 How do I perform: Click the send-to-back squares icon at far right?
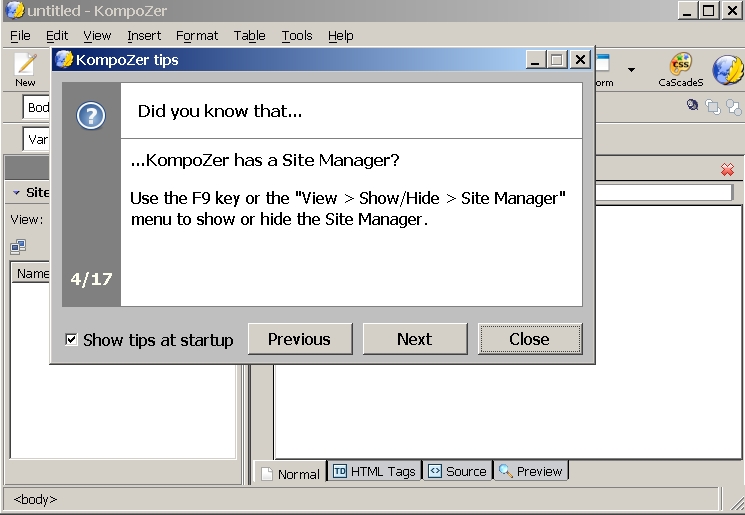click(x=734, y=107)
